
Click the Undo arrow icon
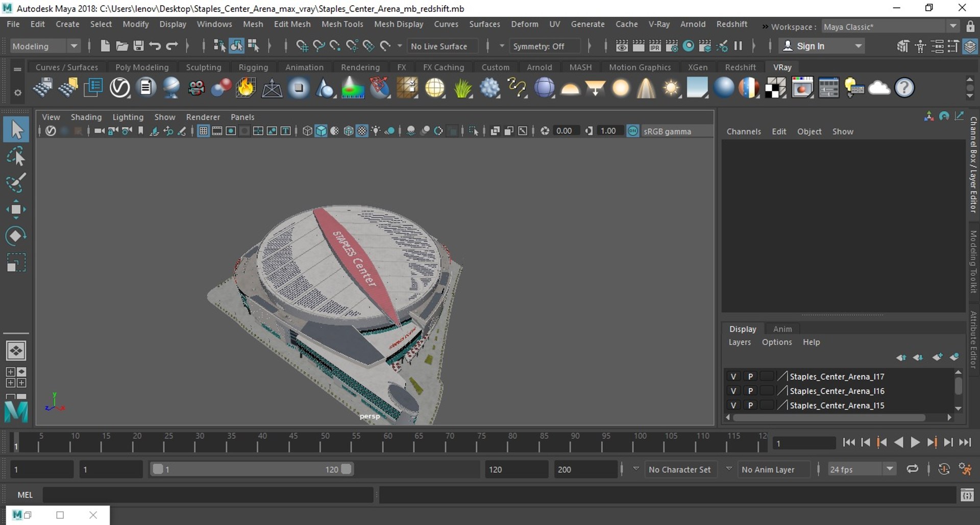pyautogui.click(x=155, y=46)
